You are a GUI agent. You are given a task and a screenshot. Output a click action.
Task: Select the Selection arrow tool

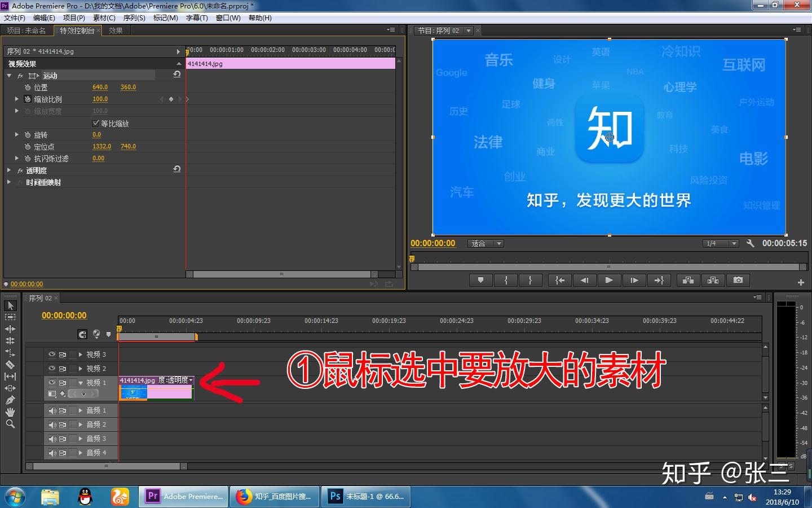10,305
